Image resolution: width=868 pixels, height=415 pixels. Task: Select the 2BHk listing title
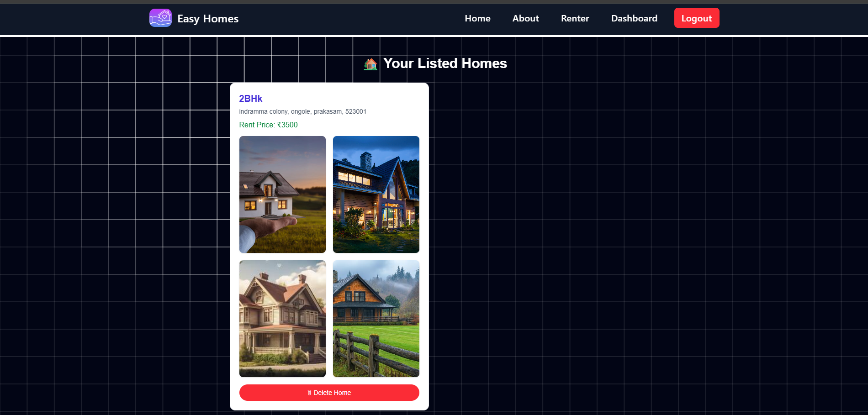click(x=251, y=99)
